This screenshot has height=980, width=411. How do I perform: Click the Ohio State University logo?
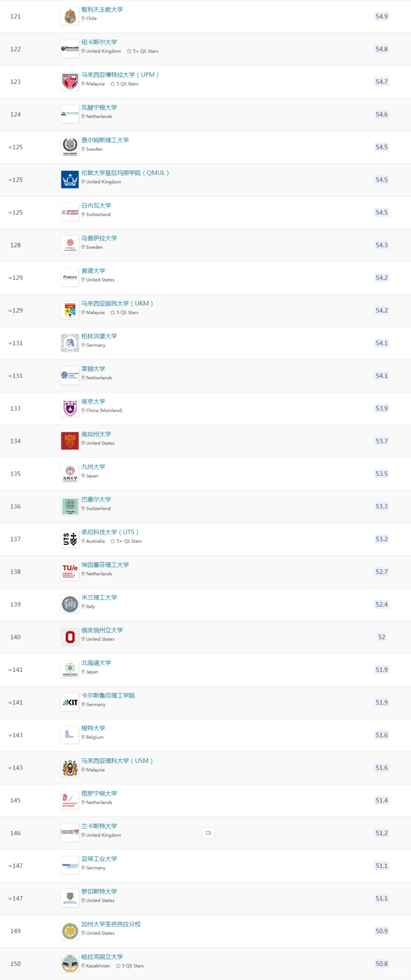70,637
